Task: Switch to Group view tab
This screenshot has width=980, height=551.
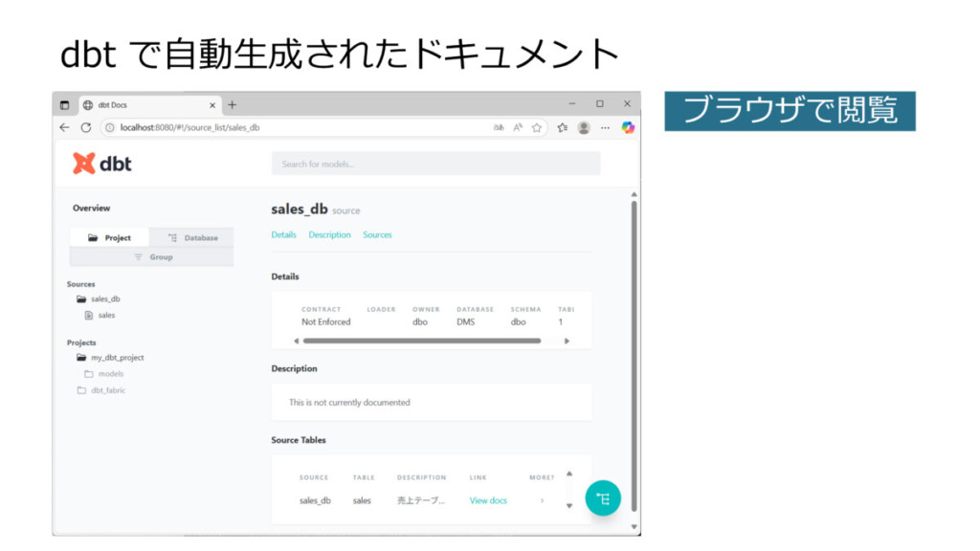Action: point(152,256)
